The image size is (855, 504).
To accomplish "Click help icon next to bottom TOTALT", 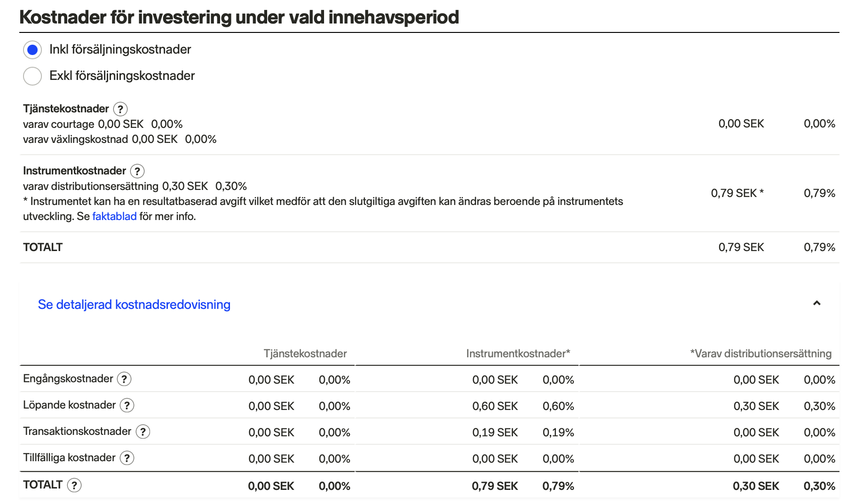I will pyautogui.click(x=74, y=485).
